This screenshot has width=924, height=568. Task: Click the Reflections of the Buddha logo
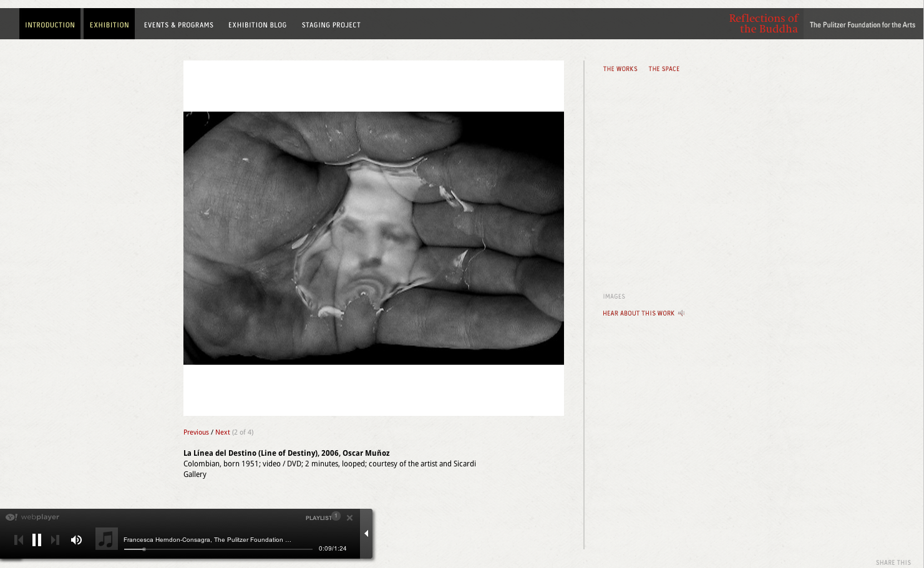[x=763, y=24]
